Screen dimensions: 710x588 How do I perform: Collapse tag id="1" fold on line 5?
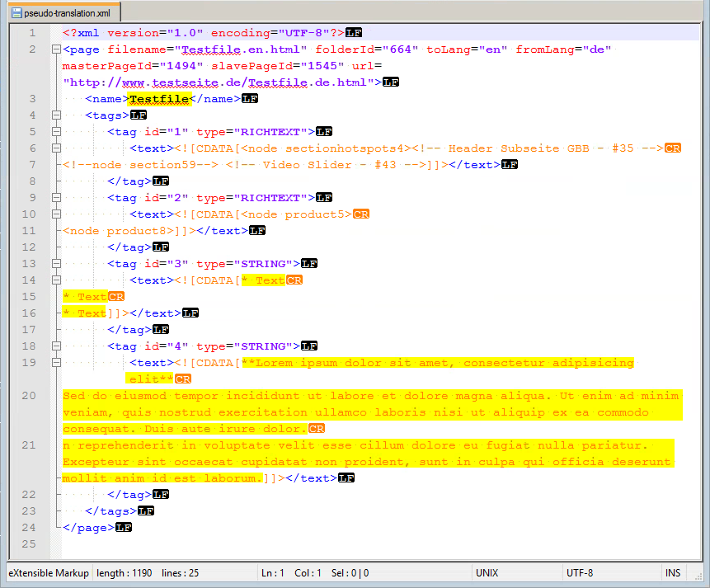point(55,132)
